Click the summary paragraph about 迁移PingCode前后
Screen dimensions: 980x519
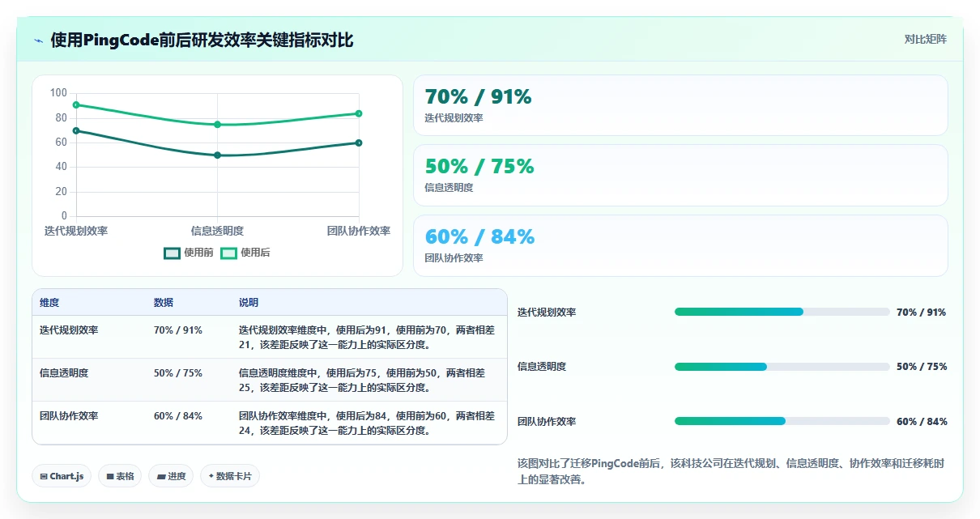tap(731, 471)
